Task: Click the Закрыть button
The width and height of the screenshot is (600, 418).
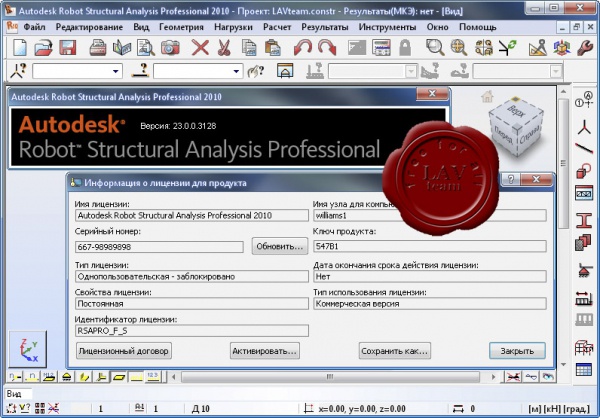Action: click(517, 351)
